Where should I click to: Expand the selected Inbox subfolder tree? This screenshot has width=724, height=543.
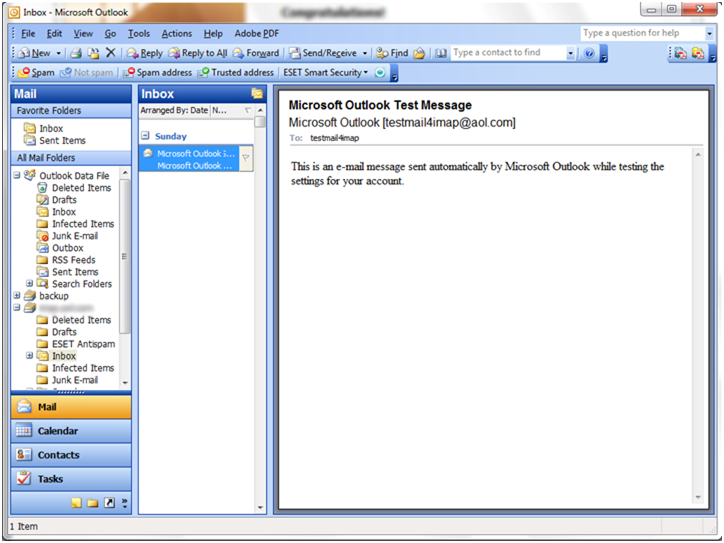click(x=29, y=356)
